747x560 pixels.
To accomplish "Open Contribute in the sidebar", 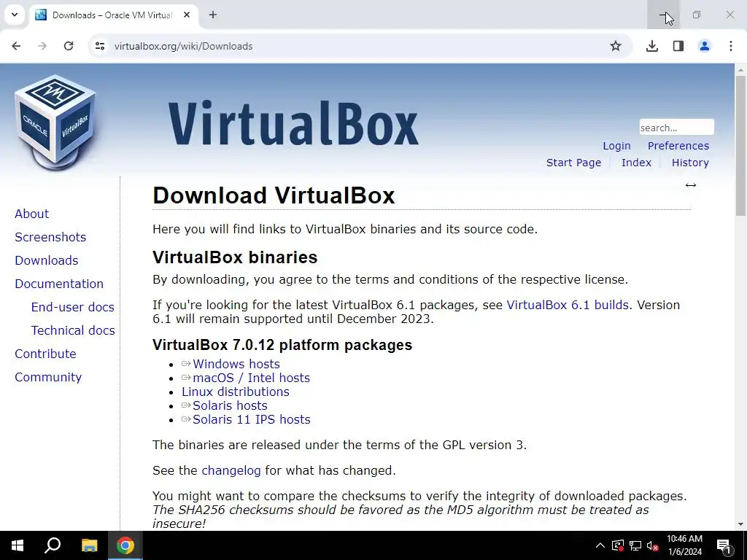I will pyautogui.click(x=45, y=354).
